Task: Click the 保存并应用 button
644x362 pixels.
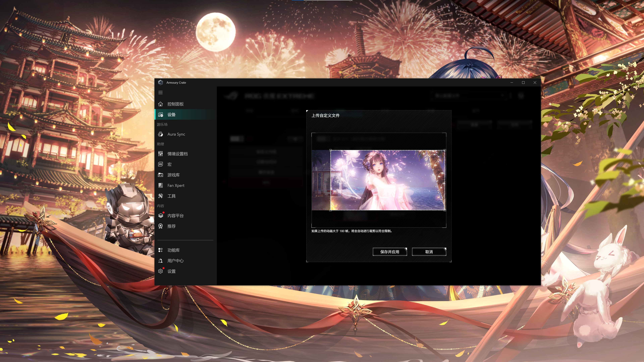Action: (x=390, y=252)
